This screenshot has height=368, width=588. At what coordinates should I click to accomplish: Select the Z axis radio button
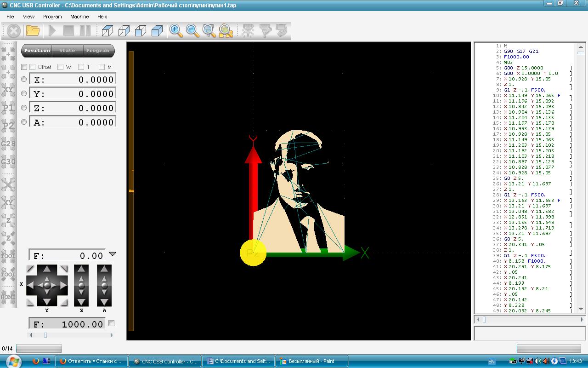tap(24, 108)
